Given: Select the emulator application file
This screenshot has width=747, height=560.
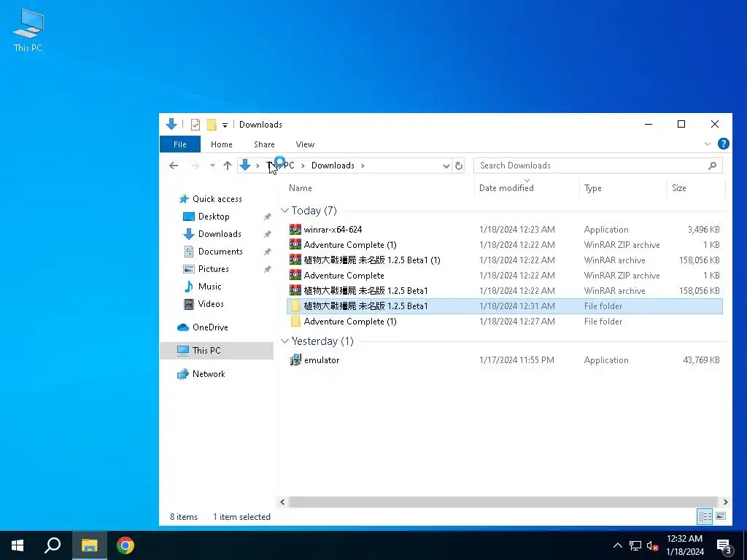Looking at the screenshot, I should coord(322,360).
